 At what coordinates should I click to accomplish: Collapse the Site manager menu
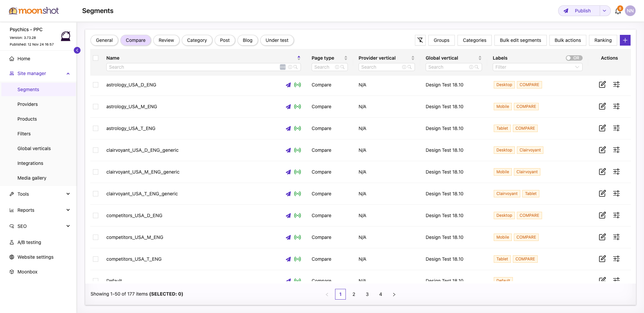pos(68,73)
